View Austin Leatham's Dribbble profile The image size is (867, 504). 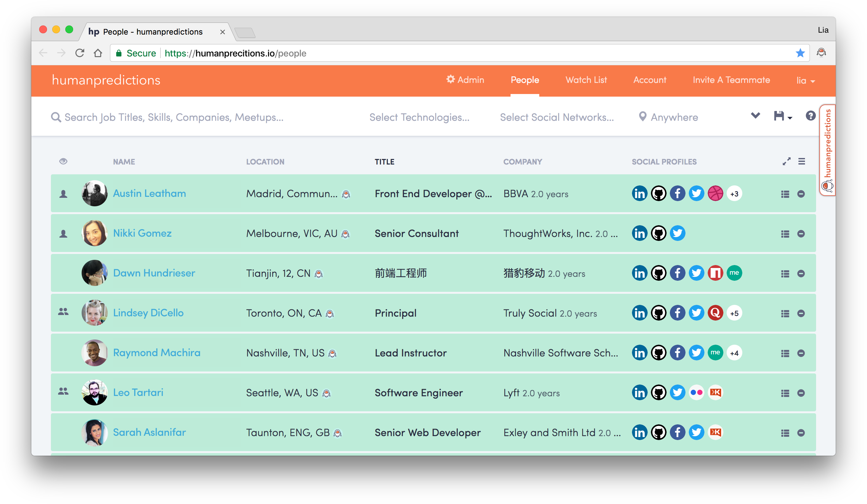tap(716, 193)
